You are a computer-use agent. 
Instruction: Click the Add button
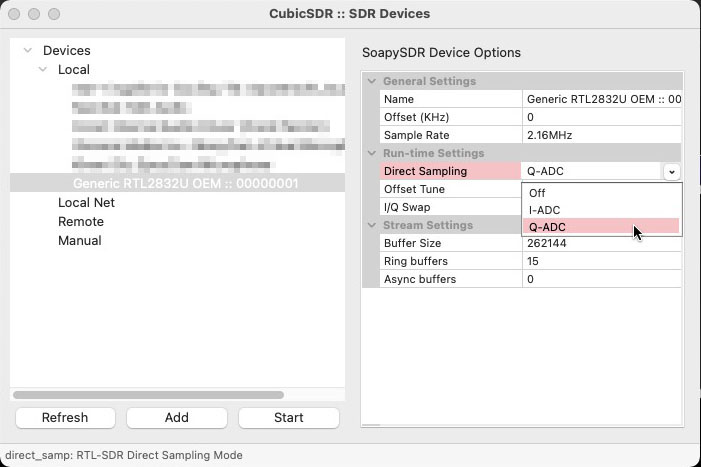[x=177, y=417]
